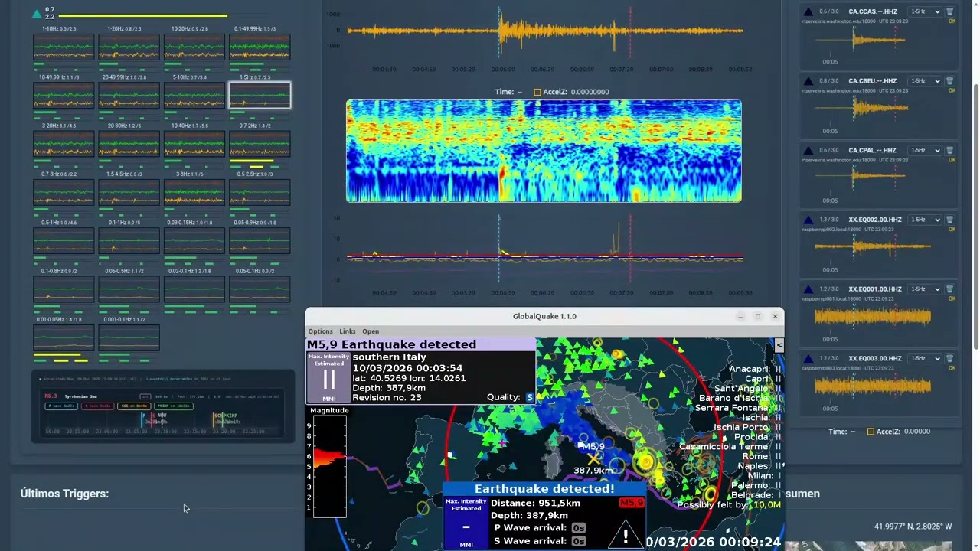Remove station CA.CBEU.--.HHZ using the trash icon

(950, 81)
